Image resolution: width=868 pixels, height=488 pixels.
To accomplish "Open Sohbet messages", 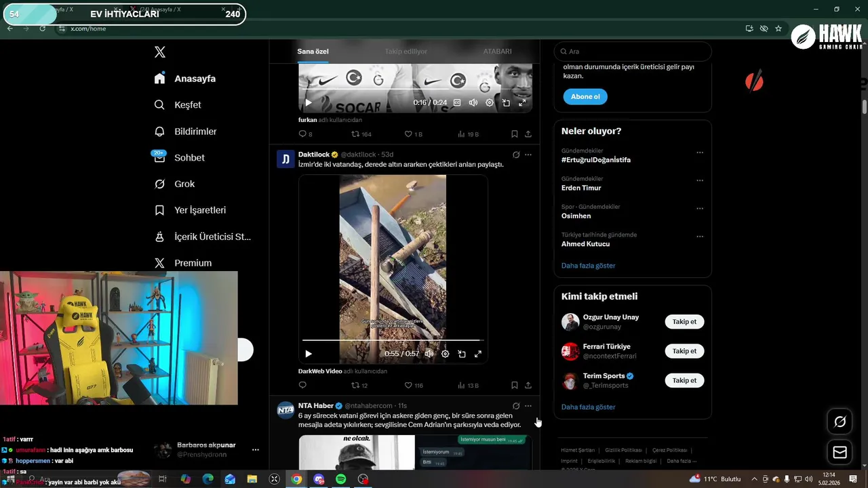I will (179, 157).
